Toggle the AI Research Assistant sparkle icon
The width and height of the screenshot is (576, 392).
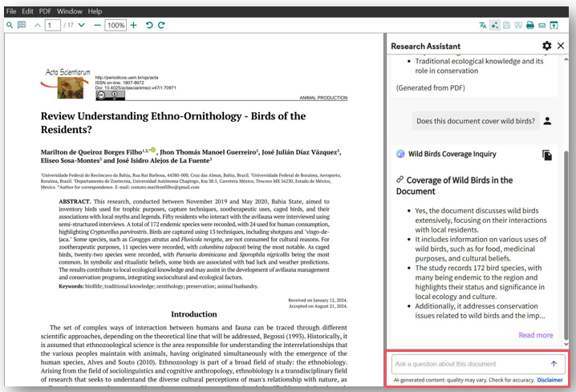[495, 26]
